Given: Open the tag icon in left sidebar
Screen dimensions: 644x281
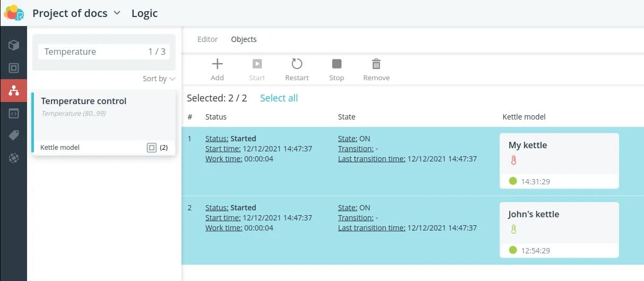Looking at the screenshot, I should [14, 135].
